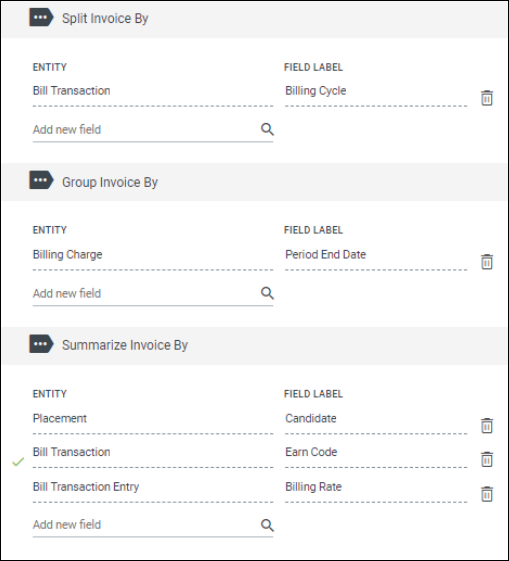This screenshot has width=509, height=561.
Task: Collapse the Summarize Invoice By section header
Action: [254, 346]
